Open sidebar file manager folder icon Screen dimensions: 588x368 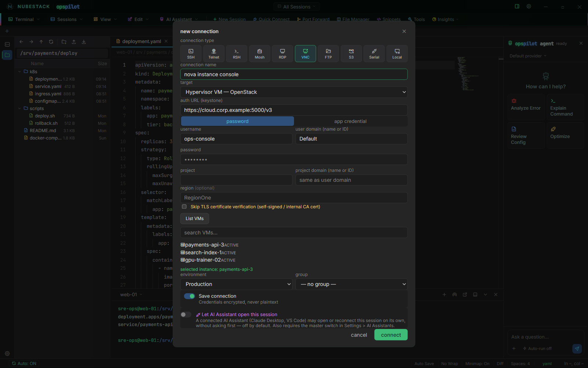pyautogui.click(x=7, y=55)
